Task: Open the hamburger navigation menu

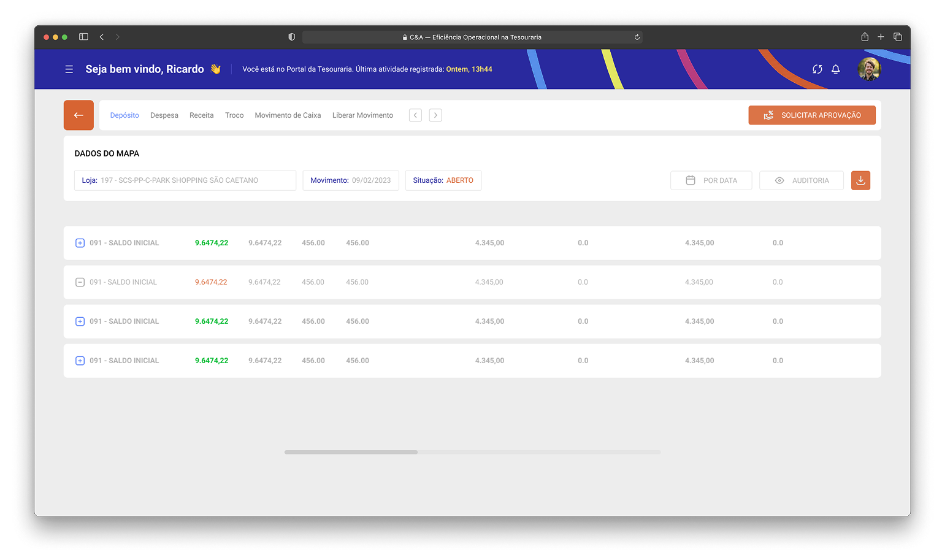Action: tap(69, 69)
